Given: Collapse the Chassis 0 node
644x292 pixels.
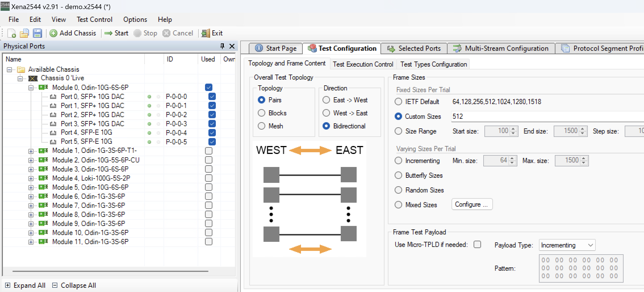Looking at the screenshot, I should click(x=20, y=78).
